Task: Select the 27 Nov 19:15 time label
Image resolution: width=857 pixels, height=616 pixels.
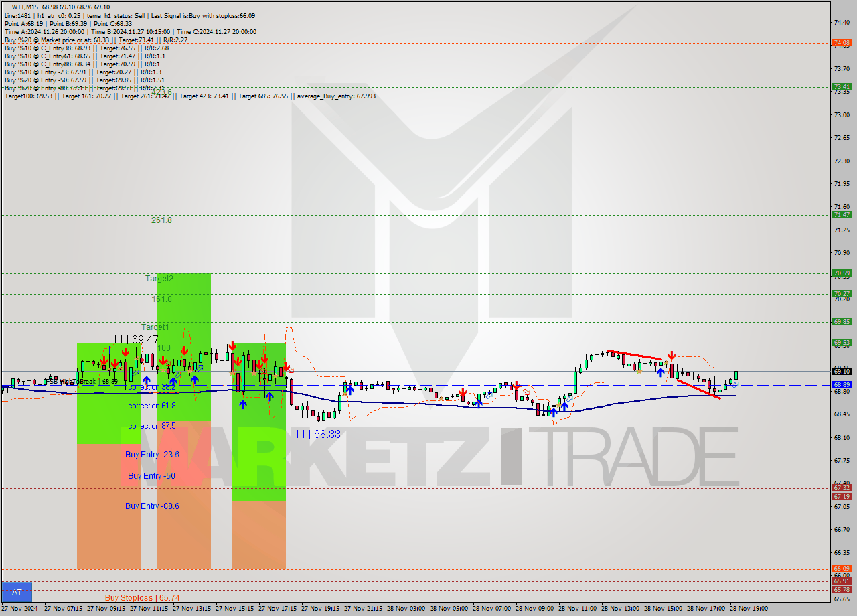Action: pyautogui.click(x=321, y=609)
